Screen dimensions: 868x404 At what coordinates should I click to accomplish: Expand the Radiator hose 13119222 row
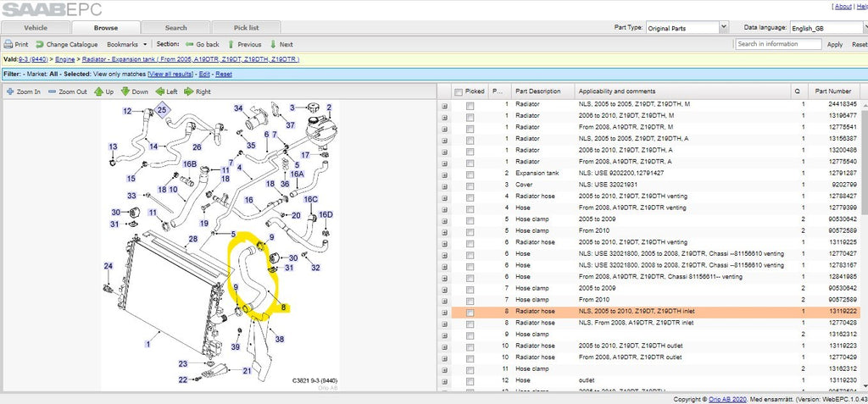[x=444, y=313]
